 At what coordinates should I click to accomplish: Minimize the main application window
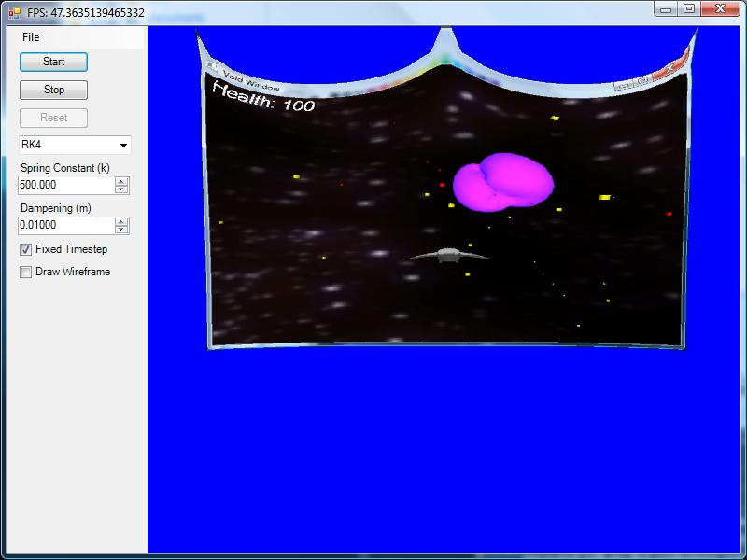[666, 8]
